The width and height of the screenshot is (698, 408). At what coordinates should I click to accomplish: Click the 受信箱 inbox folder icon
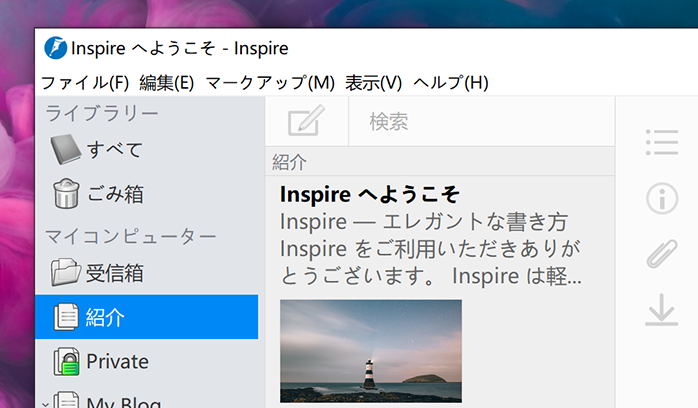pyautogui.click(x=66, y=272)
